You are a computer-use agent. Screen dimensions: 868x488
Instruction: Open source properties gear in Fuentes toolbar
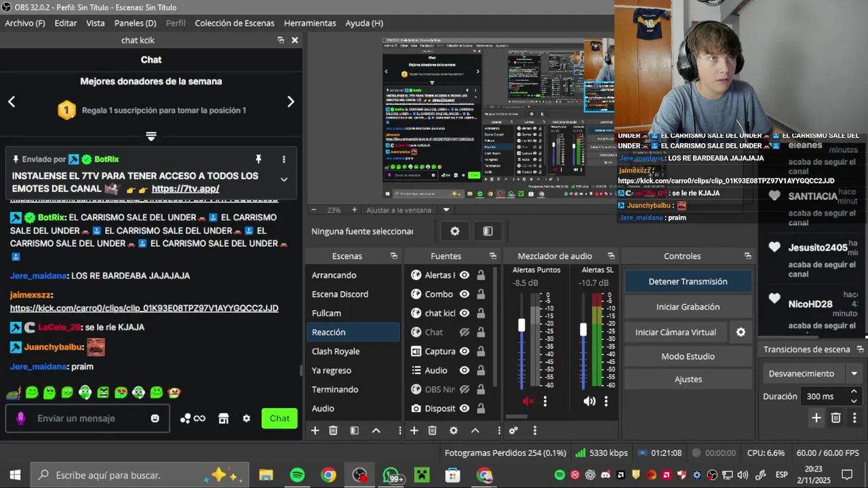pos(453,430)
